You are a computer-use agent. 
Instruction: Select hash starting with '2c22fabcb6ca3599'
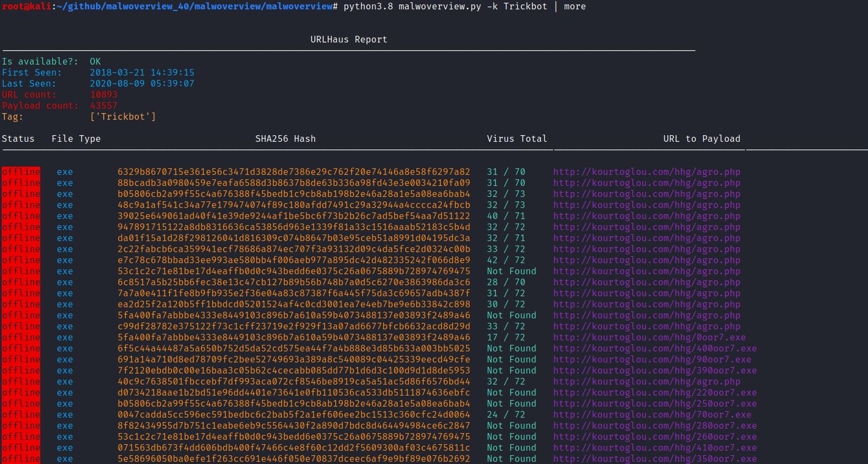pos(293,249)
